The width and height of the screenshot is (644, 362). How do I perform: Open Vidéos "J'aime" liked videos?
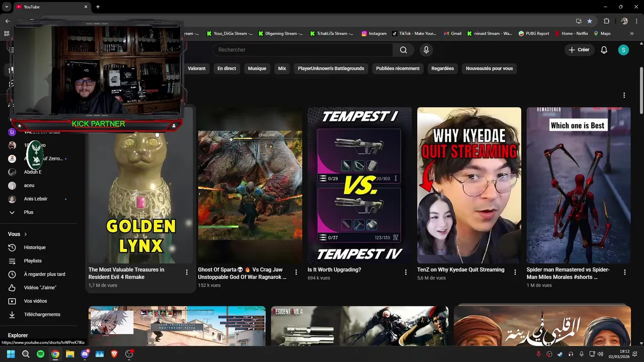[x=39, y=288]
